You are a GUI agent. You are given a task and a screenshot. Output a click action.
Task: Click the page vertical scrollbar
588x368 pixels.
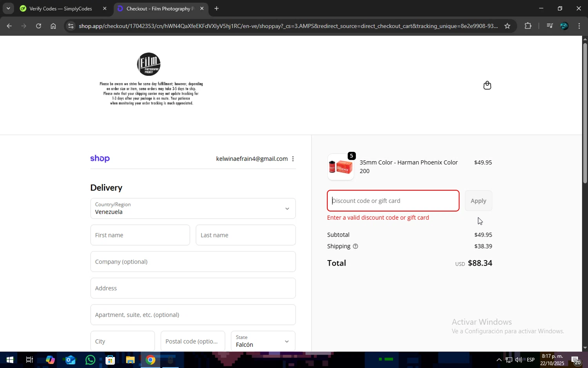[585, 113]
